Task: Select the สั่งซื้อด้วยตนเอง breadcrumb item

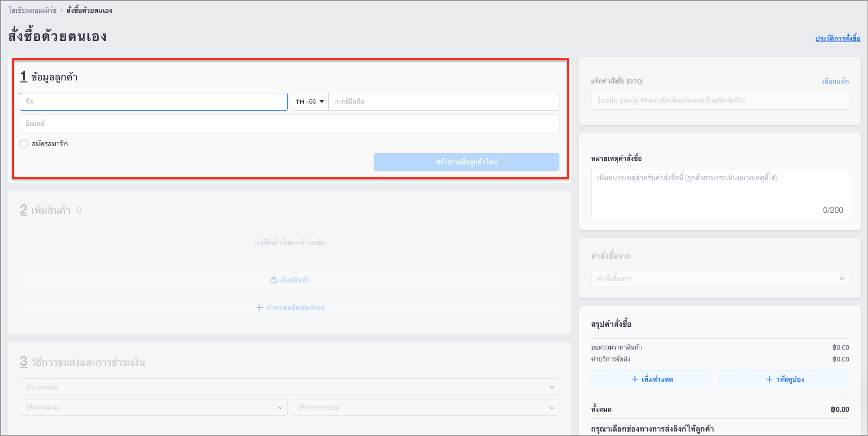Action: tap(89, 10)
